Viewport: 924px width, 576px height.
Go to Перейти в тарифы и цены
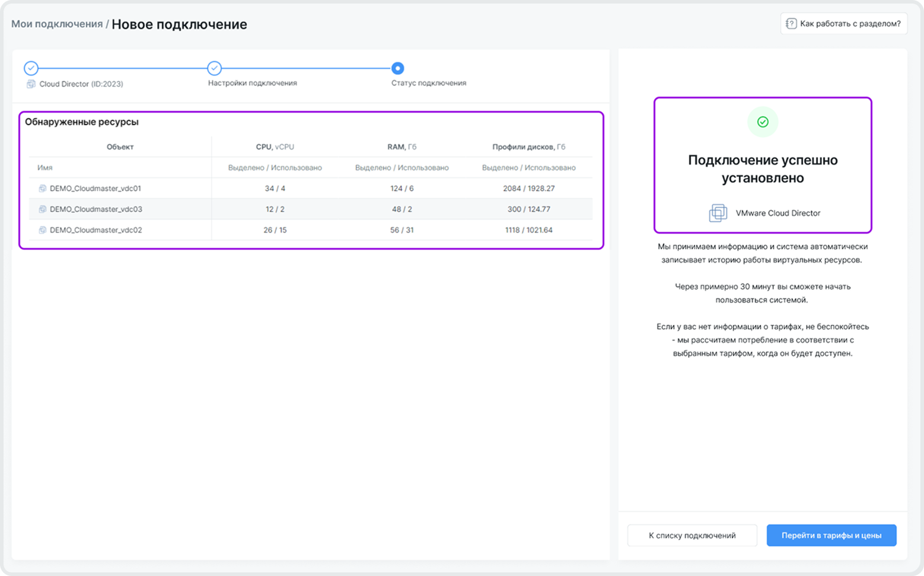(x=831, y=535)
